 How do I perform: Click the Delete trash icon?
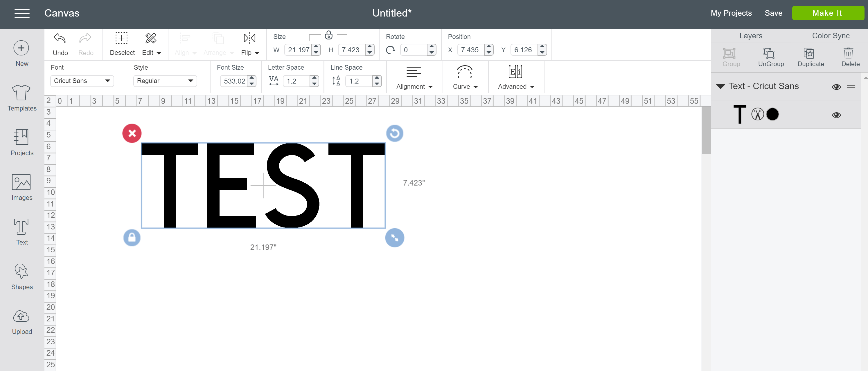click(x=848, y=53)
